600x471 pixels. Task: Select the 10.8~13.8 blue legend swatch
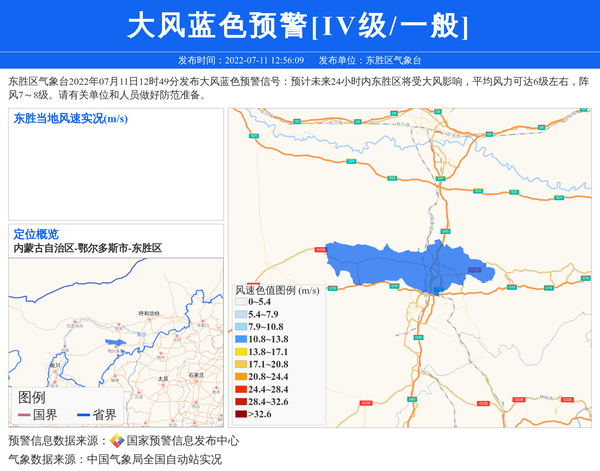(240, 340)
